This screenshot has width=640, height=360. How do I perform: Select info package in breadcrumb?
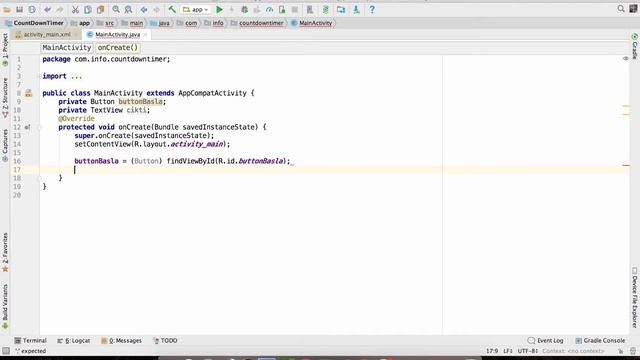point(214,23)
